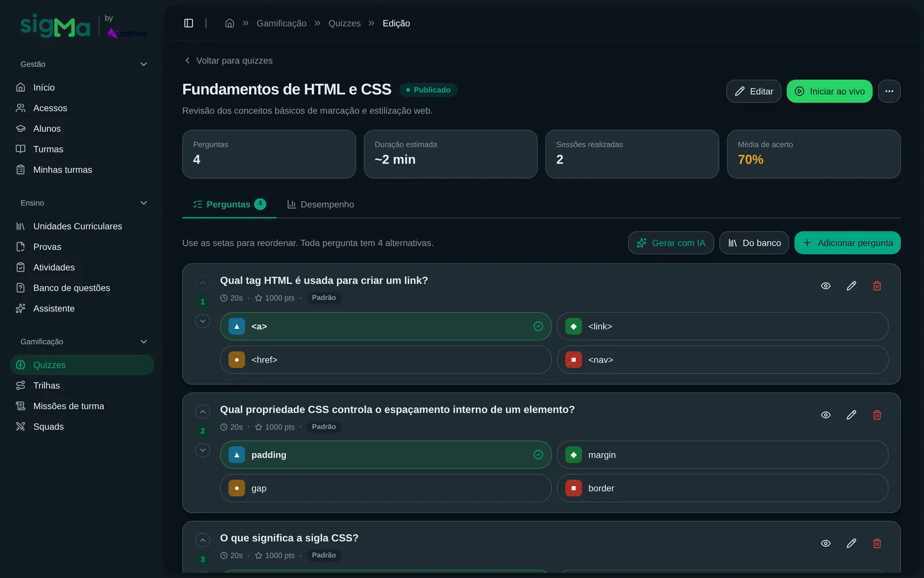Toggle the sidebar panel icon
The image size is (924, 578).
pos(188,23)
